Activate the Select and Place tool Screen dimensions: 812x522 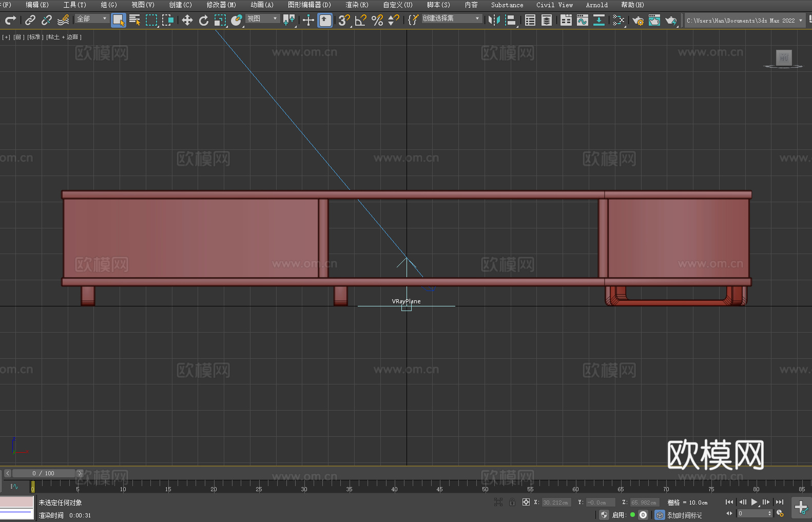click(x=237, y=20)
